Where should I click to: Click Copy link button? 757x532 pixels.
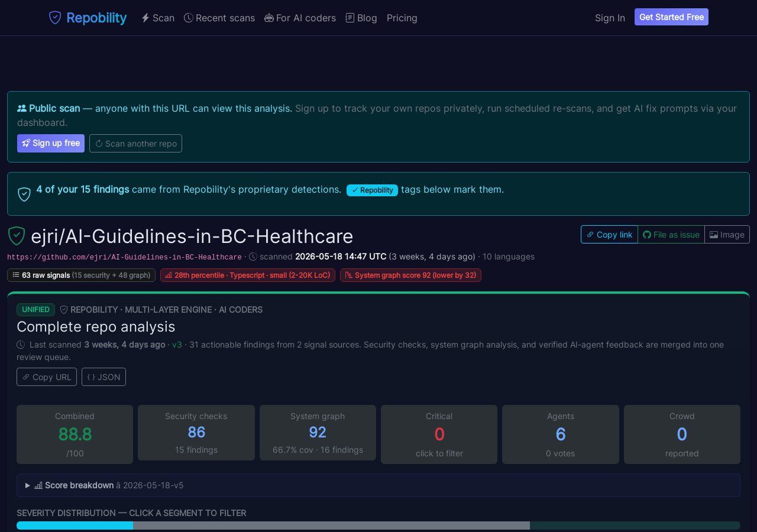(x=609, y=234)
